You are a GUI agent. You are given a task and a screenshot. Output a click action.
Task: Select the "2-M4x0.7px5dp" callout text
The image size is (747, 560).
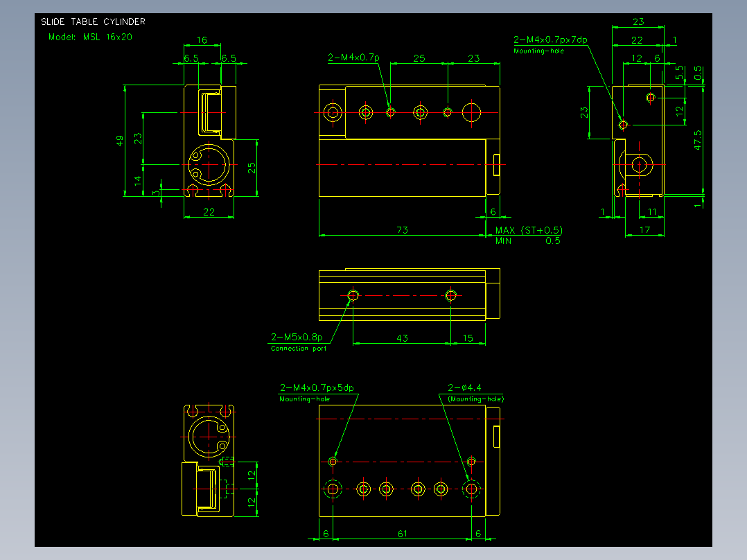(317, 387)
